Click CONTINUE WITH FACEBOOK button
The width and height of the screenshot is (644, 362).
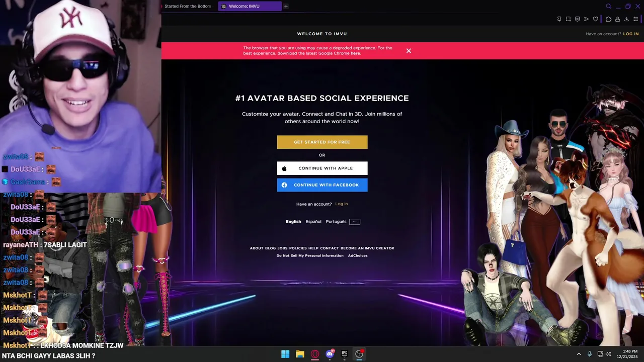pos(322,185)
